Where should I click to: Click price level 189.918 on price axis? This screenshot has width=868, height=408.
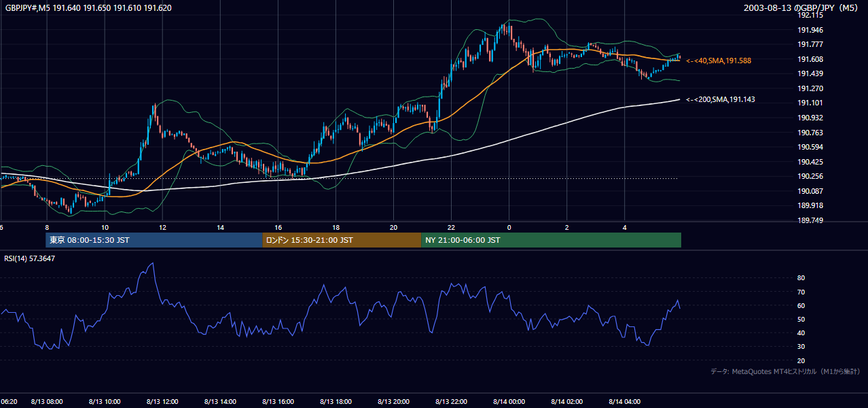810,205
